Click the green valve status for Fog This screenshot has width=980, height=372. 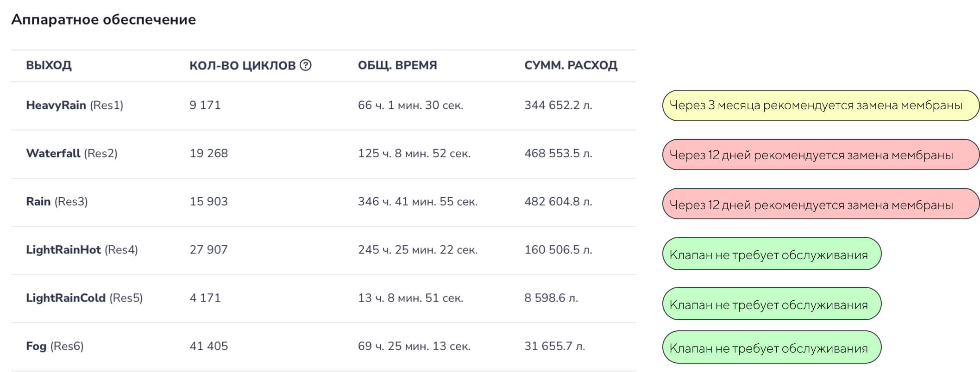[772, 347]
